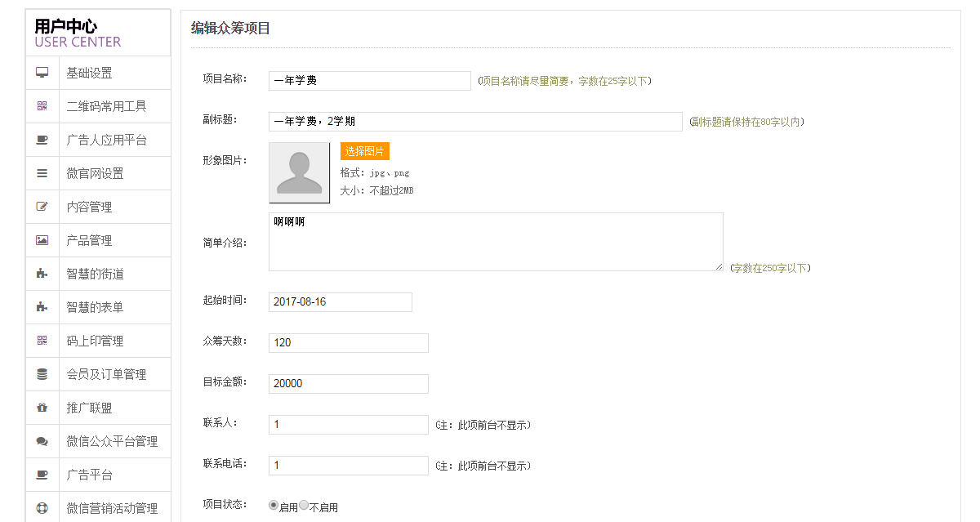Click the hamburger list icon beside 微官网设置
This screenshot has height=522, width=980.
click(42, 173)
